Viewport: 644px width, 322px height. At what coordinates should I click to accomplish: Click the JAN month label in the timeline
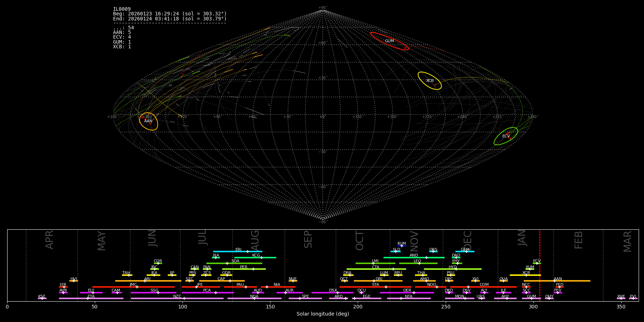[522, 238]
